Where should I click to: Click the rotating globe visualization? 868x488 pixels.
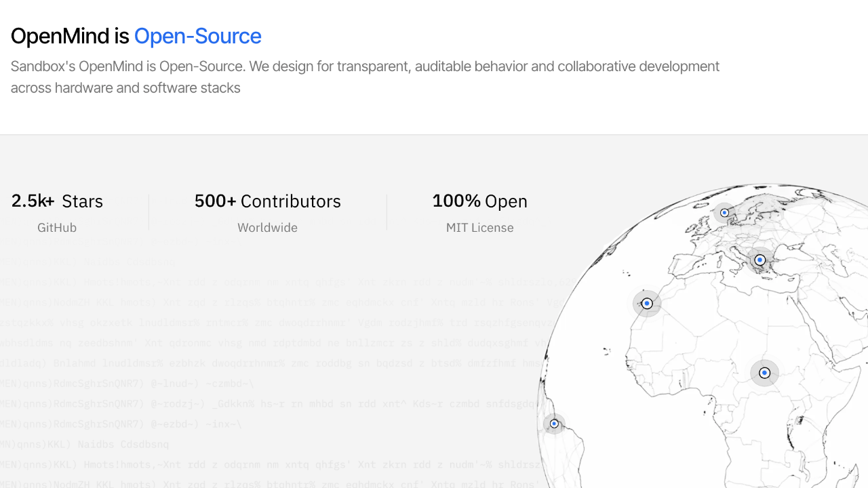[x=703, y=336]
